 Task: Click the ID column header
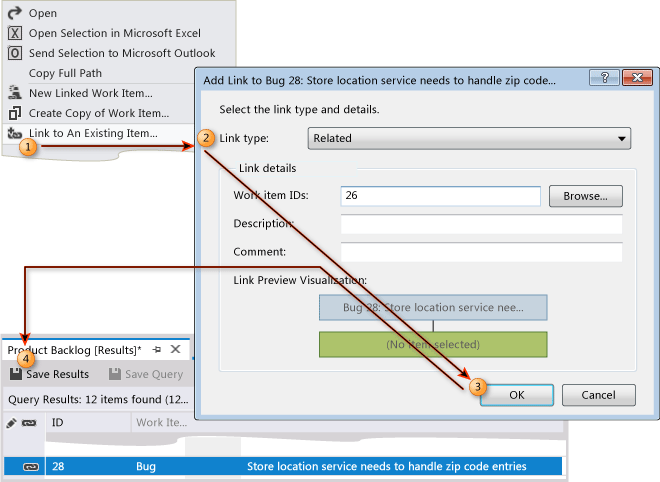[x=88, y=422]
